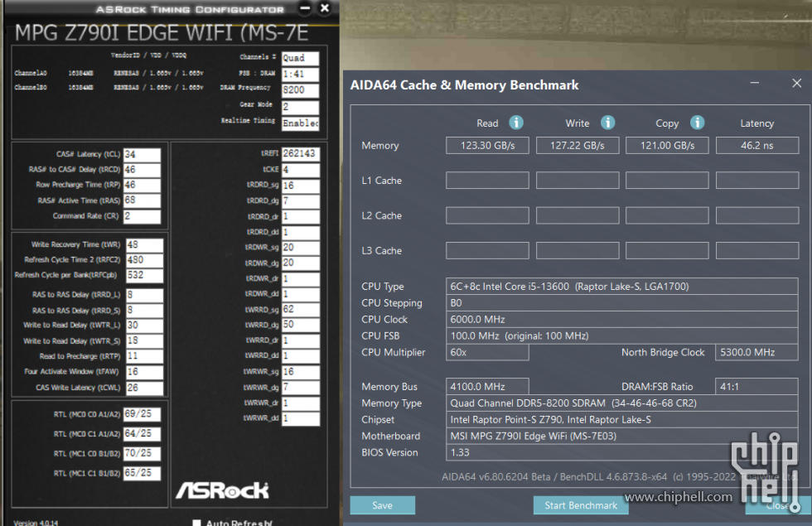
Task: Click the L1 Cache Read result box
Action: click(487, 181)
